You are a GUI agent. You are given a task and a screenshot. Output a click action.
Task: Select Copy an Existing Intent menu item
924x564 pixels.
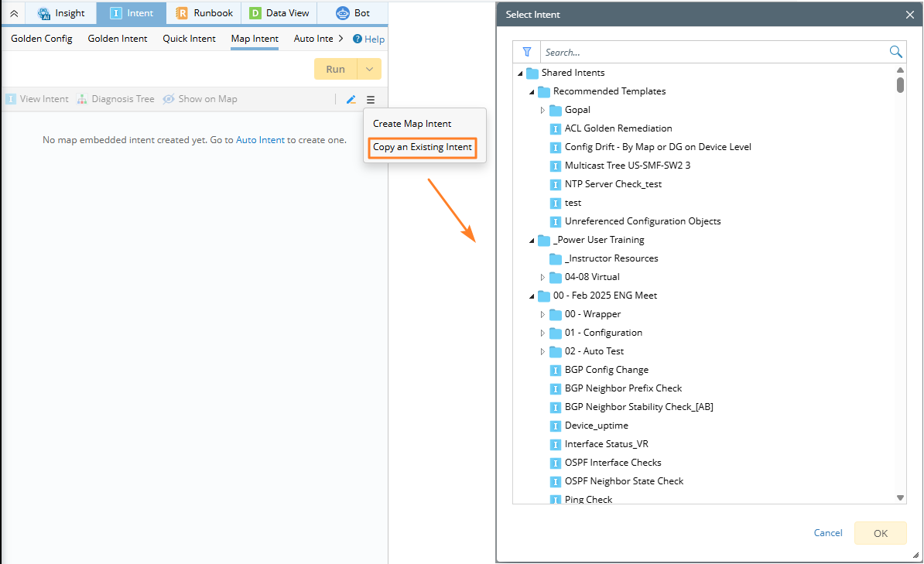click(x=422, y=147)
